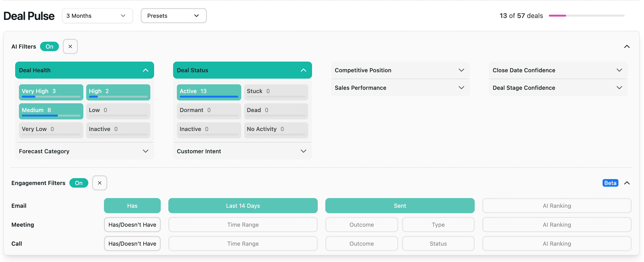Screen dimensions: 644x262
Task: Click the Email Has filter button
Action: 132,206
